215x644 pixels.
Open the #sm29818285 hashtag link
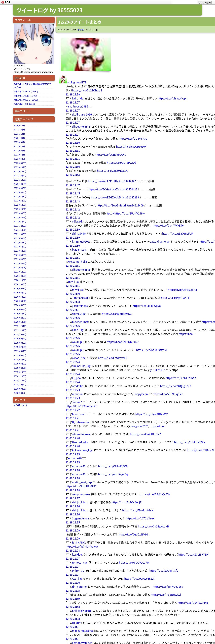pyautogui.click(x=128, y=182)
